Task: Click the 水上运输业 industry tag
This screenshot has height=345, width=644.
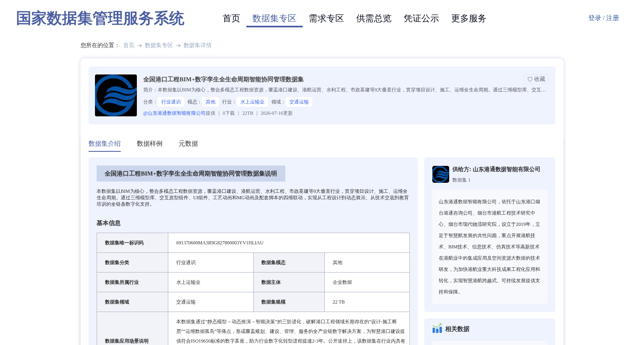Action: [252, 102]
